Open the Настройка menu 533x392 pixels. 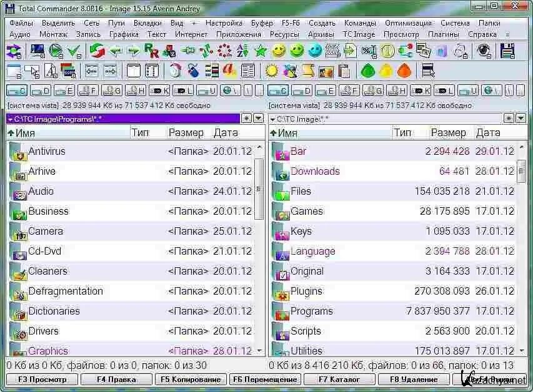[224, 23]
